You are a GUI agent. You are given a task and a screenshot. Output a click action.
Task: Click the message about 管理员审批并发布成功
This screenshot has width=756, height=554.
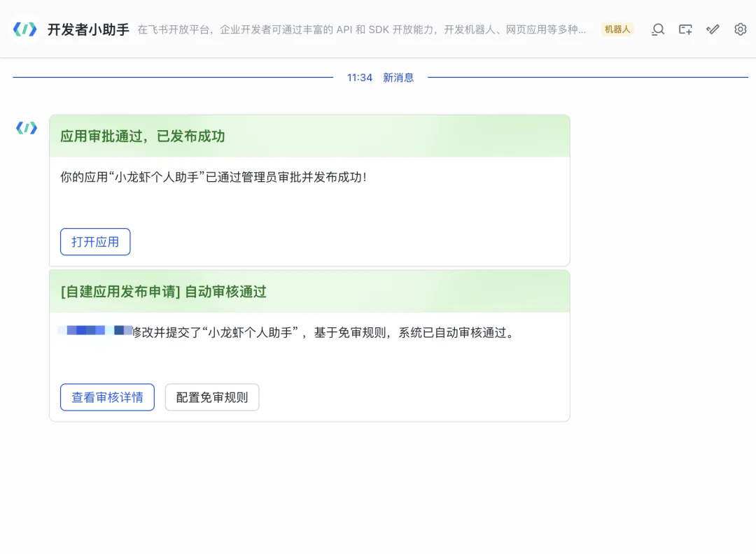[213, 177]
